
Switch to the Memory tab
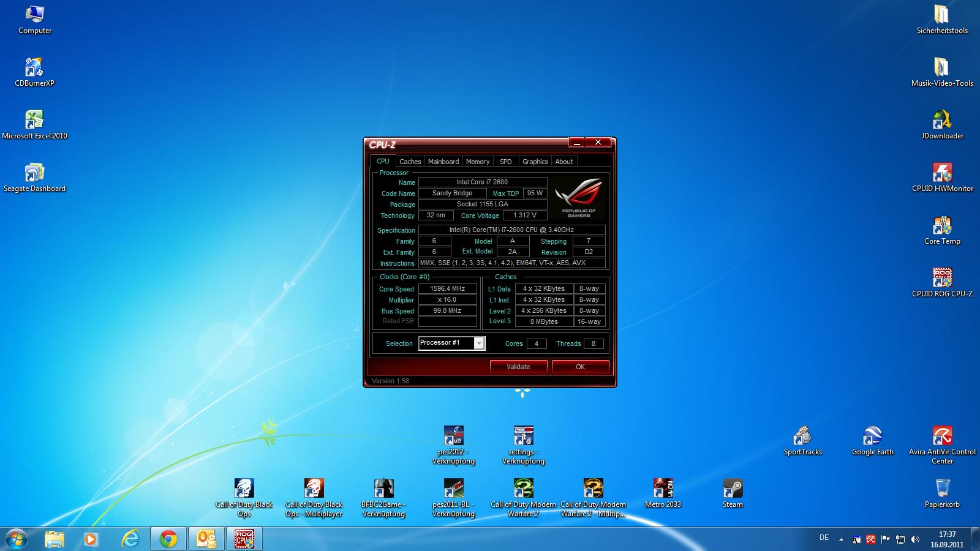[x=478, y=162]
